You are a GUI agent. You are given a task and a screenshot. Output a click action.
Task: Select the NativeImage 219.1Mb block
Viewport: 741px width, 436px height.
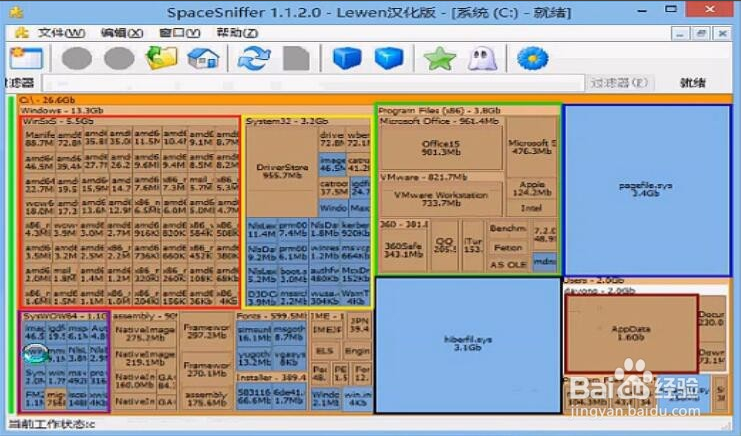tap(145, 358)
